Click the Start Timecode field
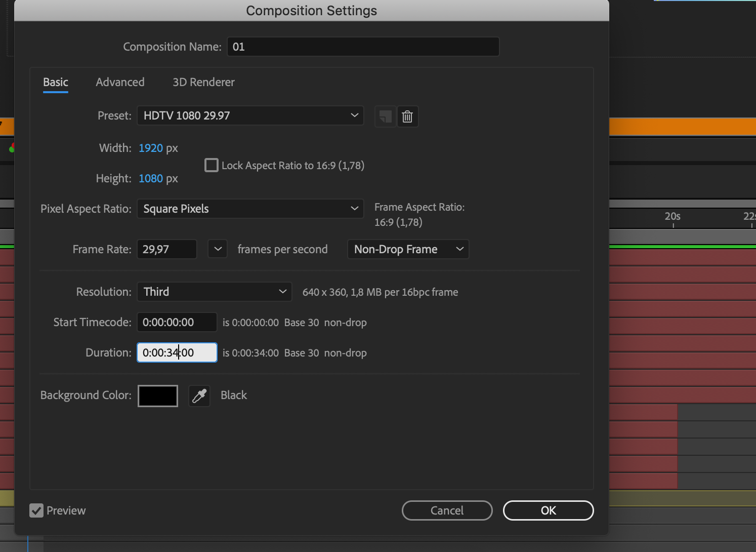Screen dimensions: 756x552 click(177, 322)
